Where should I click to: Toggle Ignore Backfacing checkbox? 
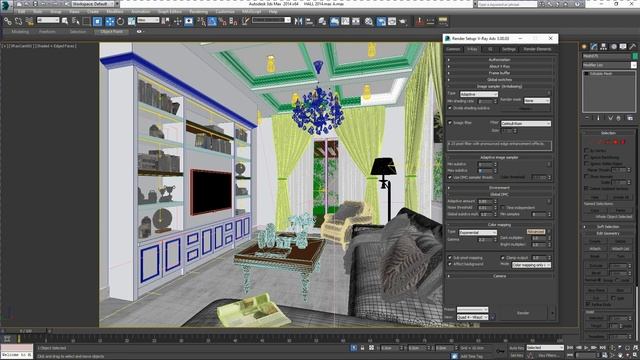tap(587, 157)
